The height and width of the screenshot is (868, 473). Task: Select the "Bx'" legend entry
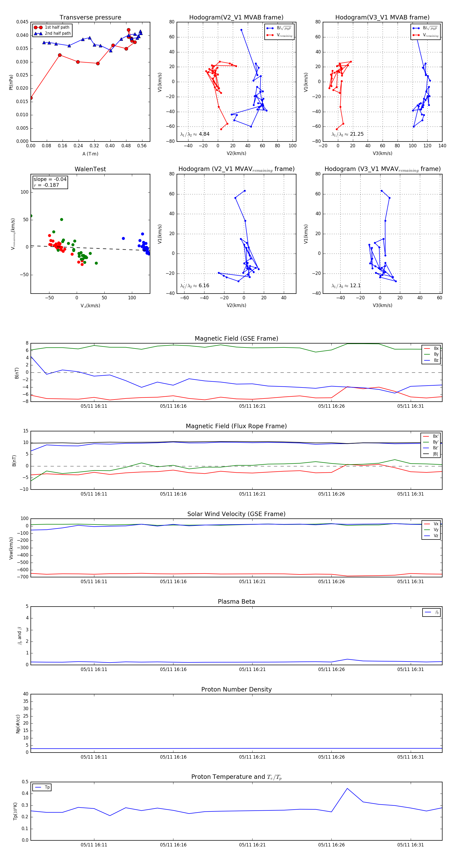(431, 436)
